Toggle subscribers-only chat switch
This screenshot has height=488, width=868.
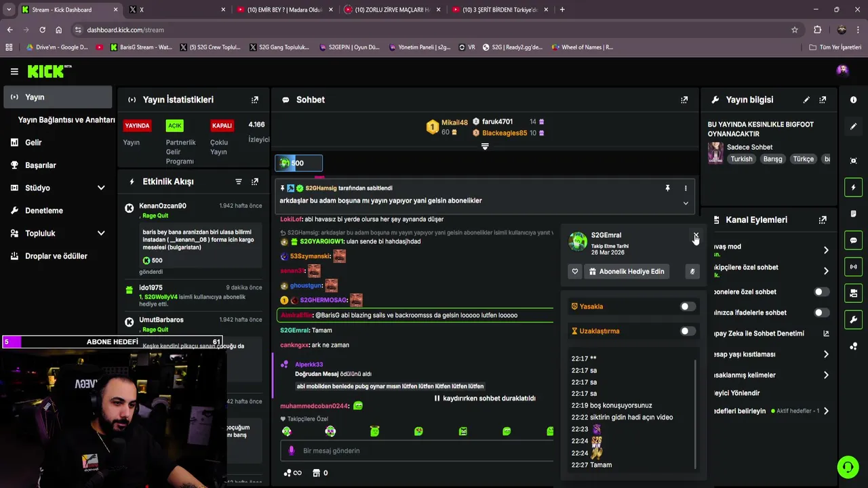tap(821, 291)
